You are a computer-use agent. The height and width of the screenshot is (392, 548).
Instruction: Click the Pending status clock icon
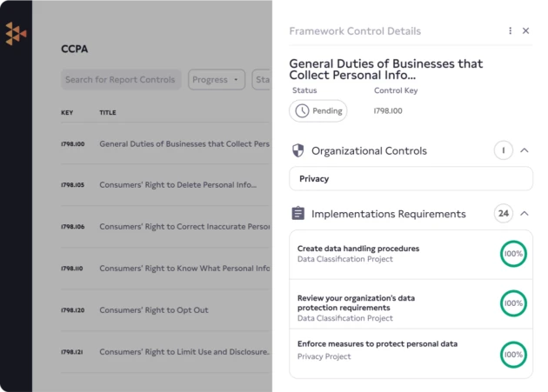pos(302,111)
